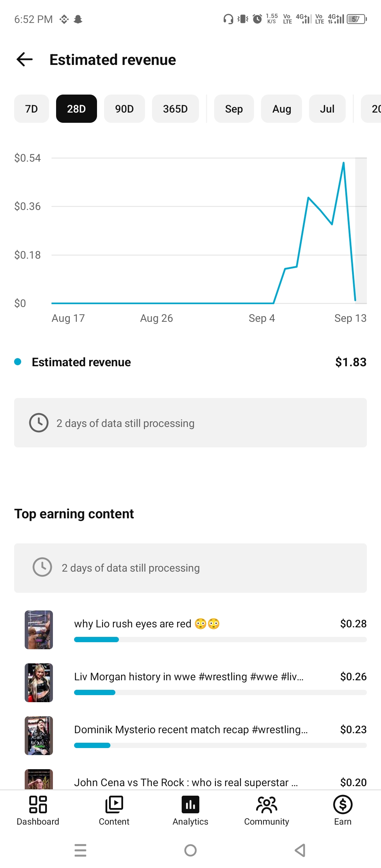
Task: Select the Sep month chip
Action: tap(234, 109)
